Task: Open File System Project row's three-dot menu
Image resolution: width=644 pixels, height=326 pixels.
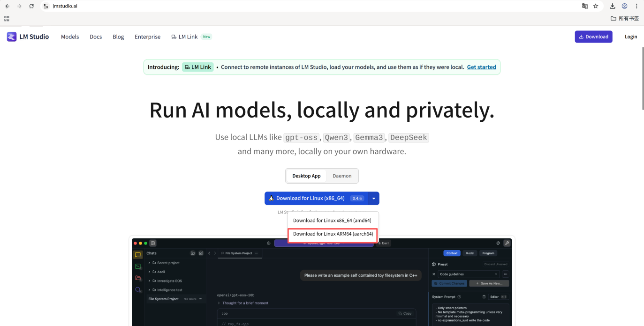Action: (x=201, y=299)
